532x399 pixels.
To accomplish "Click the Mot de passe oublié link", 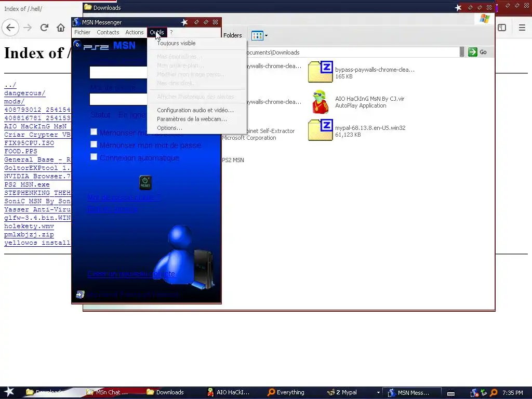I will [124, 197].
